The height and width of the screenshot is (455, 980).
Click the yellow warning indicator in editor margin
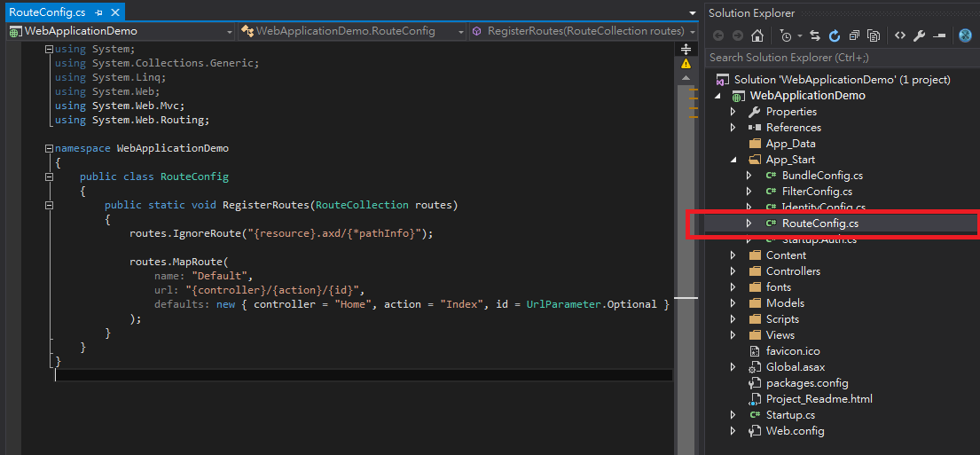click(686, 63)
